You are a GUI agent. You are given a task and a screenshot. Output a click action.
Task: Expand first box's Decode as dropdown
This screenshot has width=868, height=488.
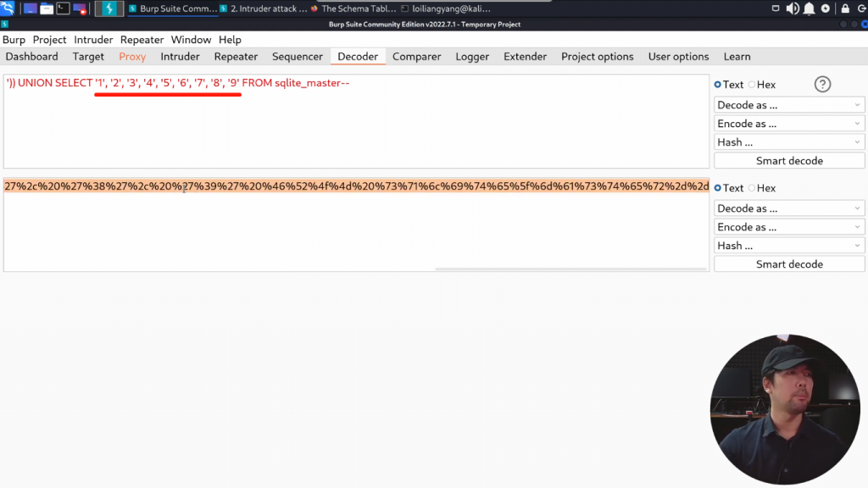click(789, 105)
